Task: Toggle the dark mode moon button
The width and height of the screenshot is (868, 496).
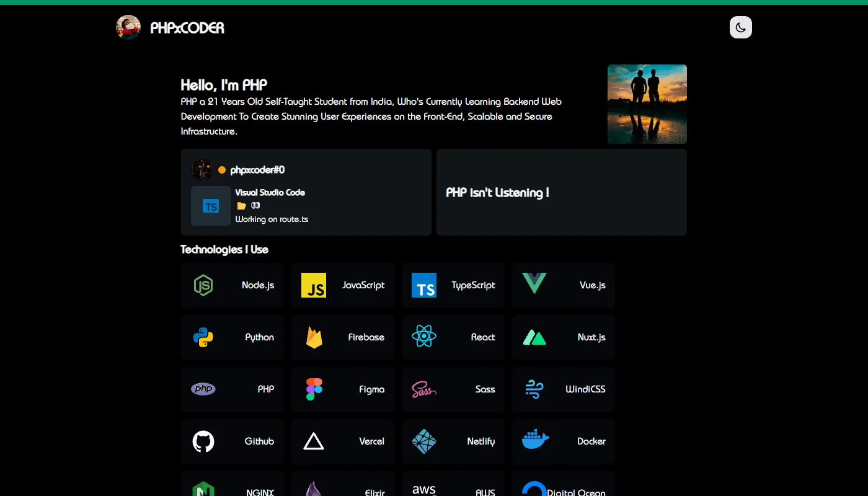Action: [741, 27]
